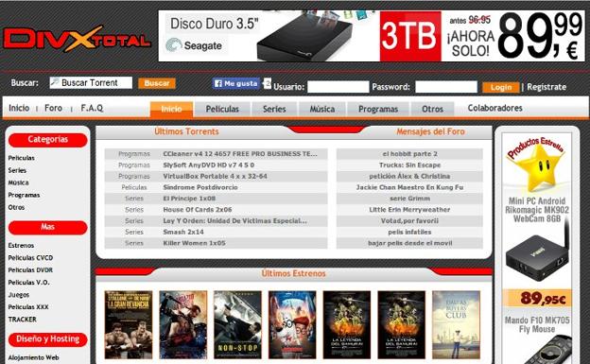Click the Buscar Torrent search field
Screen dimensions: 590x364
pyautogui.click(x=91, y=83)
